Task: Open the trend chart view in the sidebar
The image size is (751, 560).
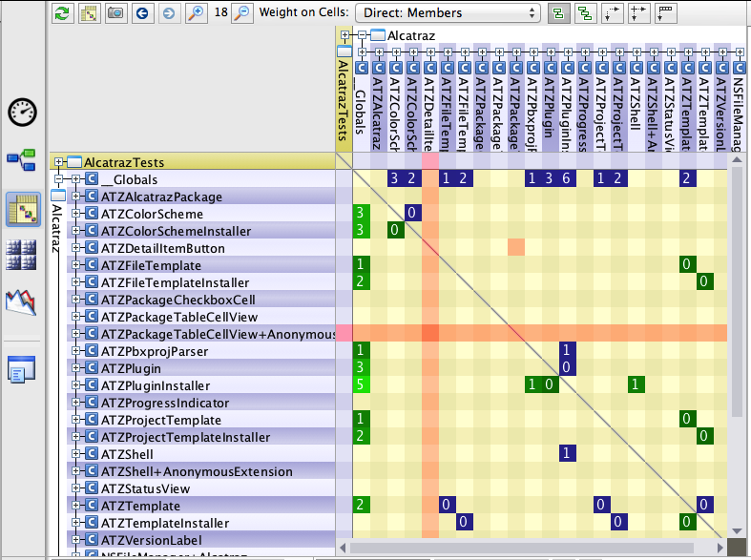Action: pyautogui.click(x=21, y=302)
